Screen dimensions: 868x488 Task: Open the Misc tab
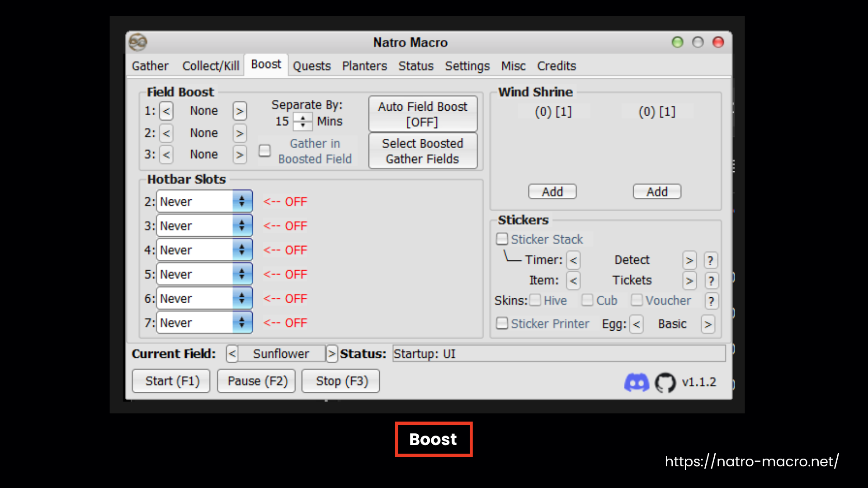coord(514,66)
